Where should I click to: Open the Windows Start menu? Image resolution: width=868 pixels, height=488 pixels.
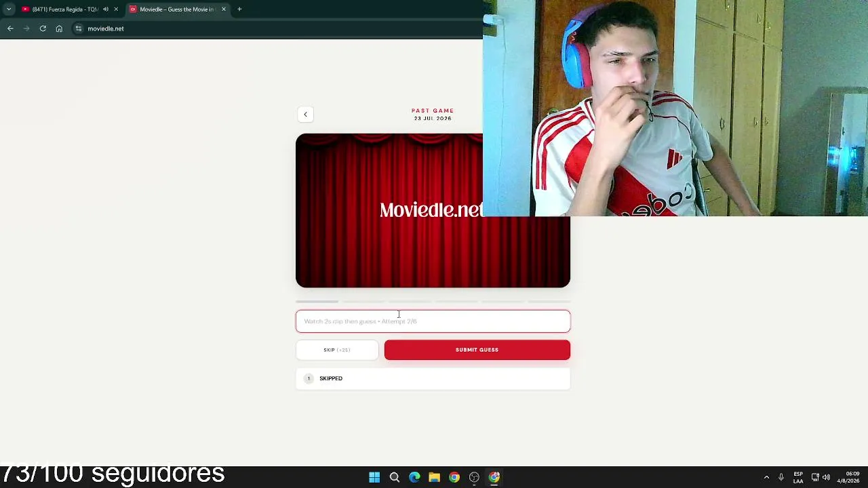tap(374, 477)
